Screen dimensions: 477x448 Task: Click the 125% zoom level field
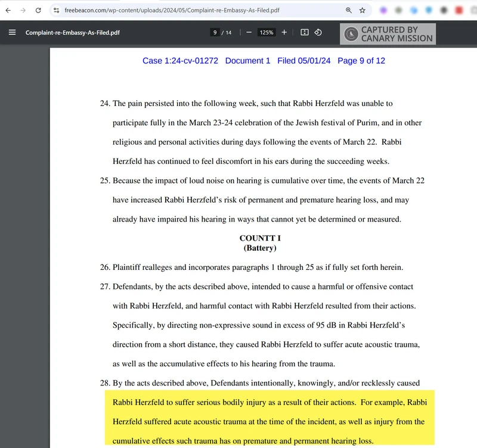point(267,33)
